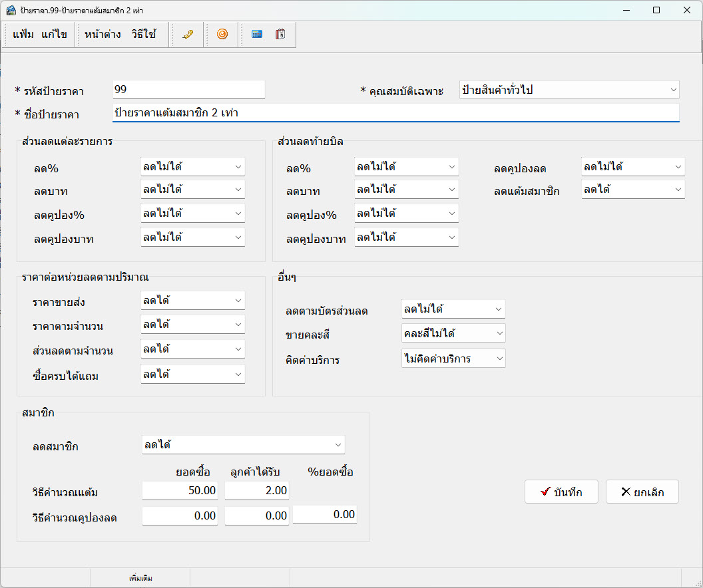Open the ลดคูปองลด dropdown
The image size is (703, 588).
coord(632,167)
